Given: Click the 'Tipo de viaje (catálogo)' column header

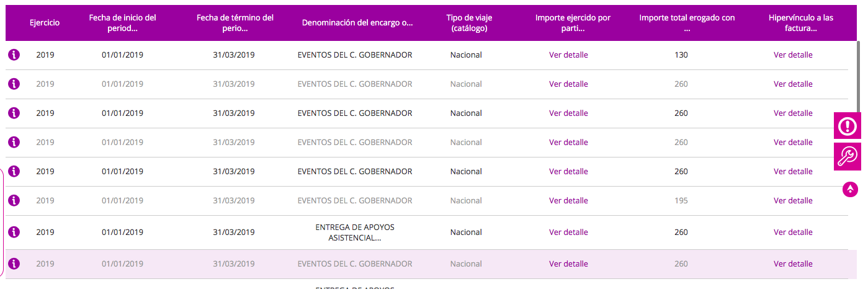Looking at the screenshot, I should tap(468, 23).
